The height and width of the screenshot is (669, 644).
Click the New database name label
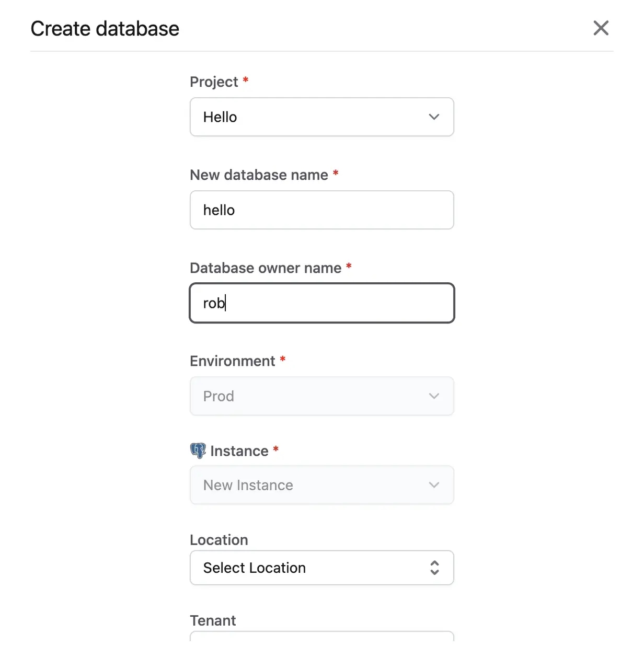tap(259, 175)
